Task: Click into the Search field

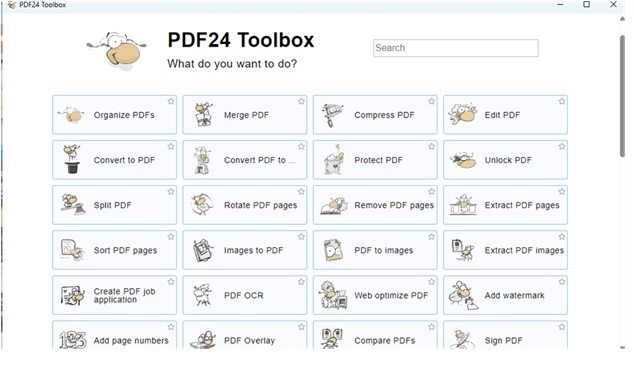Action: pos(456,48)
